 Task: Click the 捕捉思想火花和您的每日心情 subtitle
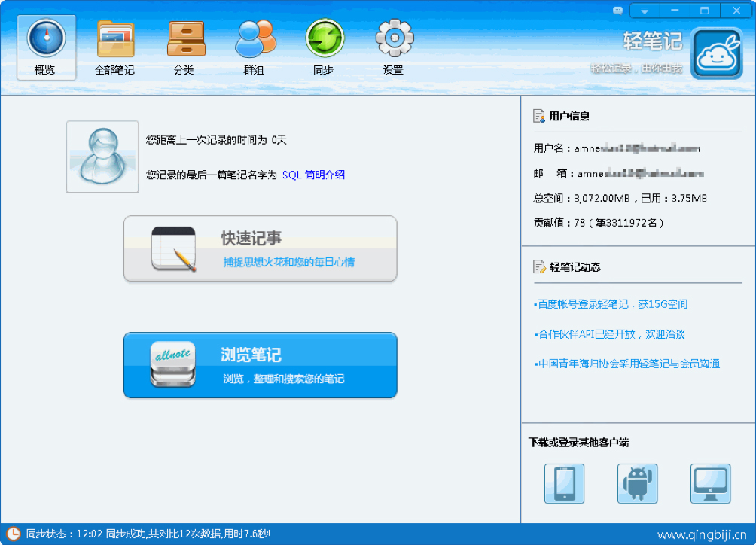tap(289, 262)
